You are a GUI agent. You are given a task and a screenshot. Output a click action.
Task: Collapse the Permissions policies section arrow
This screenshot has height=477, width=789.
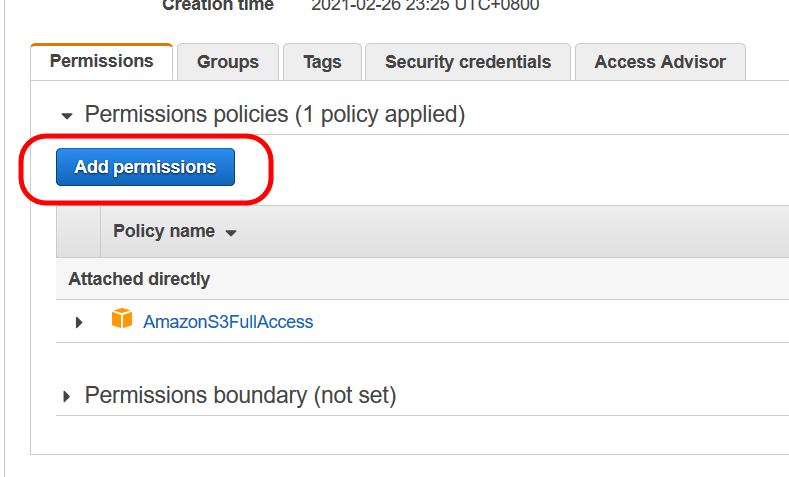click(67, 116)
